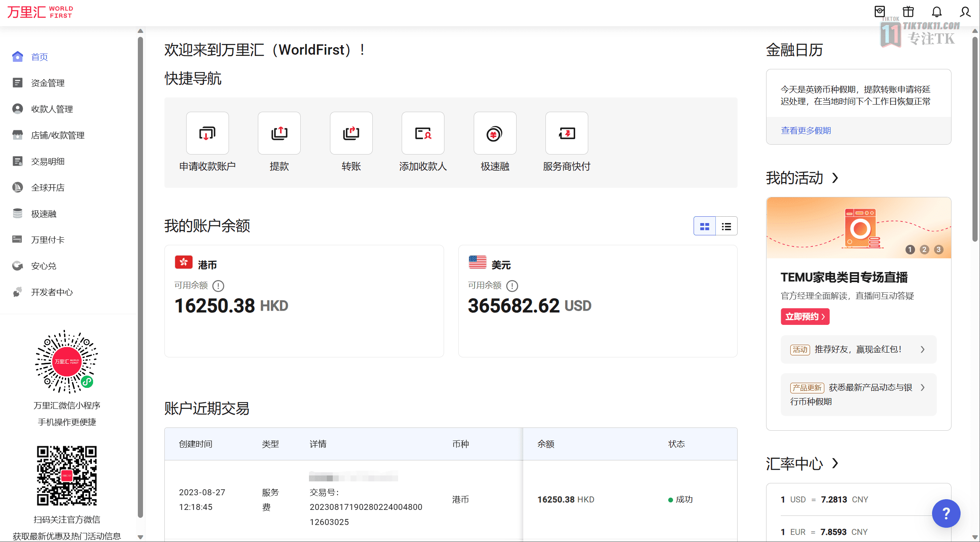980x542 pixels.
Task: Open the 产品更新 news item
Action: click(x=858, y=395)
